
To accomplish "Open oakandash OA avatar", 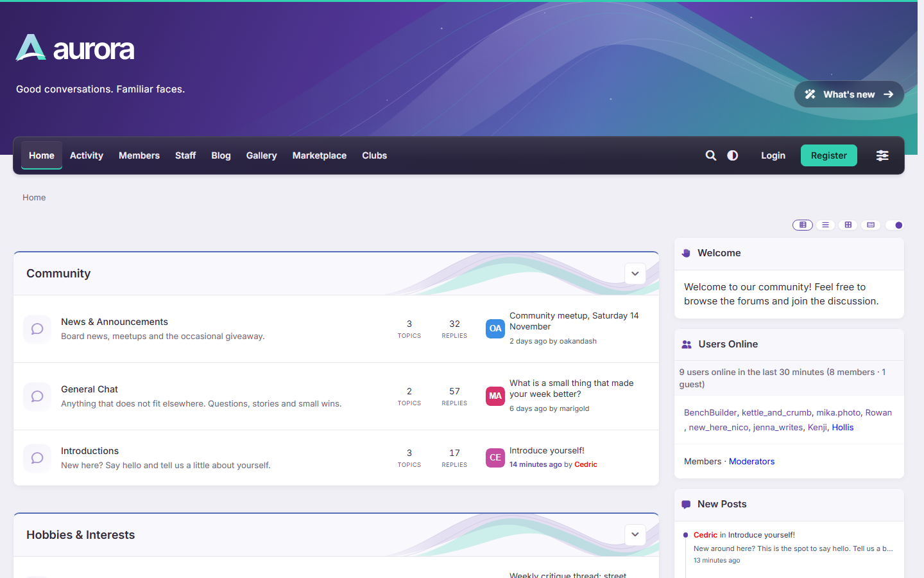I will point(495,328).
